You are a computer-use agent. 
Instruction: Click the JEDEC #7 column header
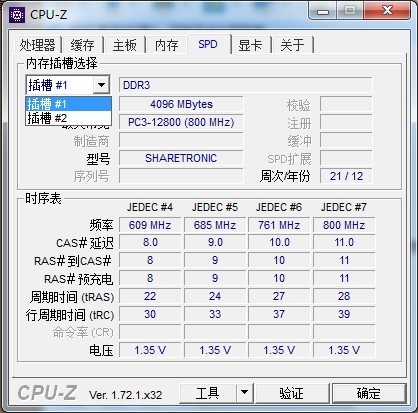point(344,207)
